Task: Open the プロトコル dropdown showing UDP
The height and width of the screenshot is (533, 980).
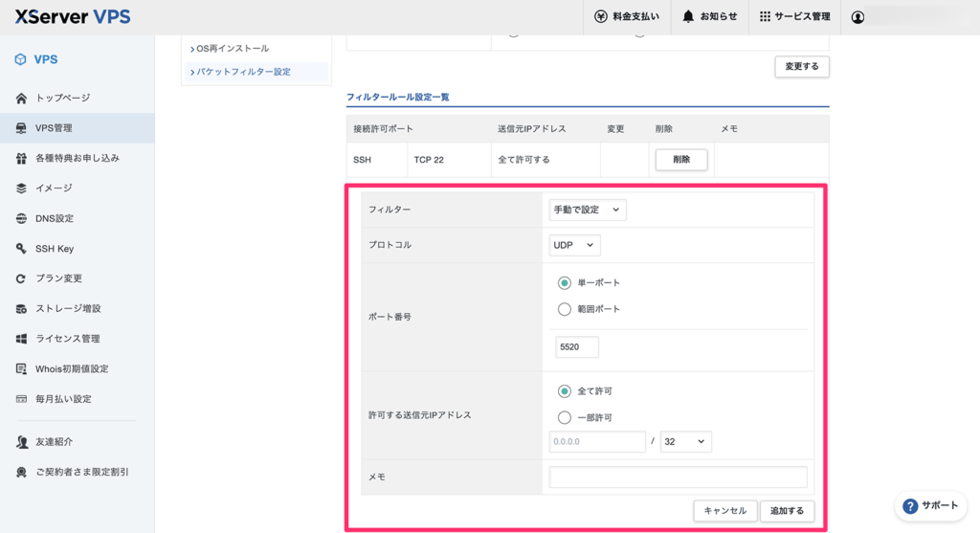Action: pyautogui.click(x=574, y=246)
